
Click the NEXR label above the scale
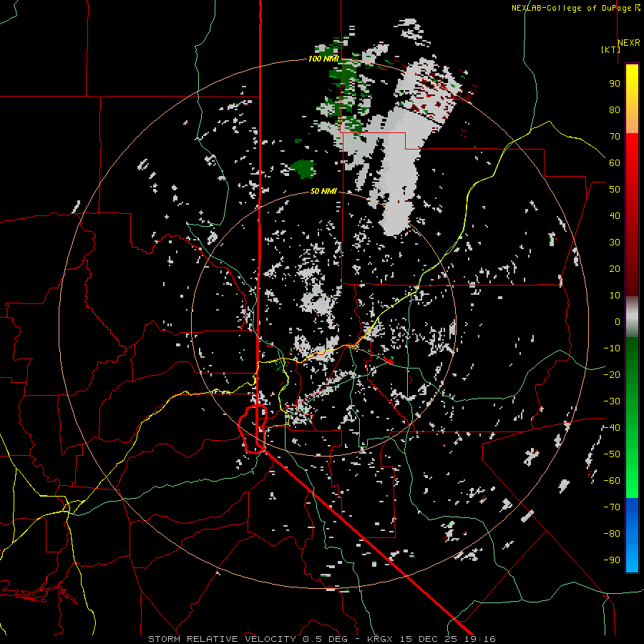coord(629,43)
